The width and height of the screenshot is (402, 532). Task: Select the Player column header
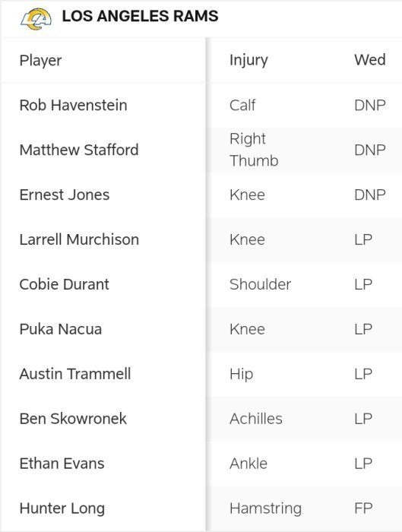pos(40,60)
